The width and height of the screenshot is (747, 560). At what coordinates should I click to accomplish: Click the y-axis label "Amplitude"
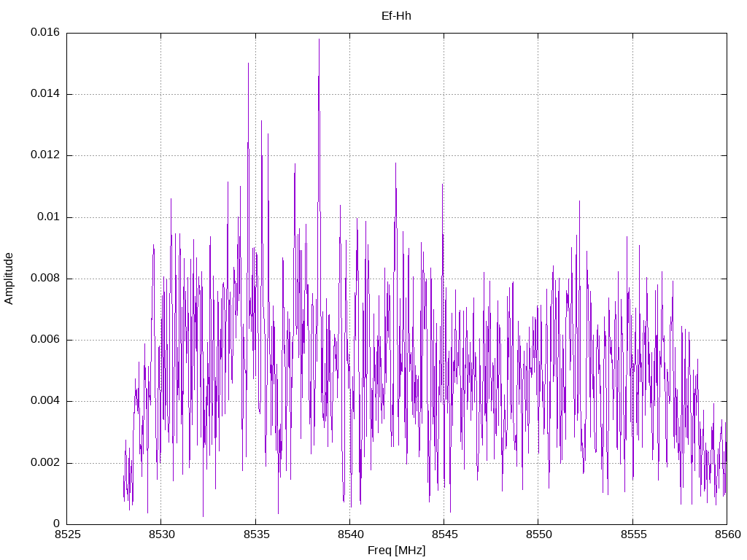pos(9,279)
